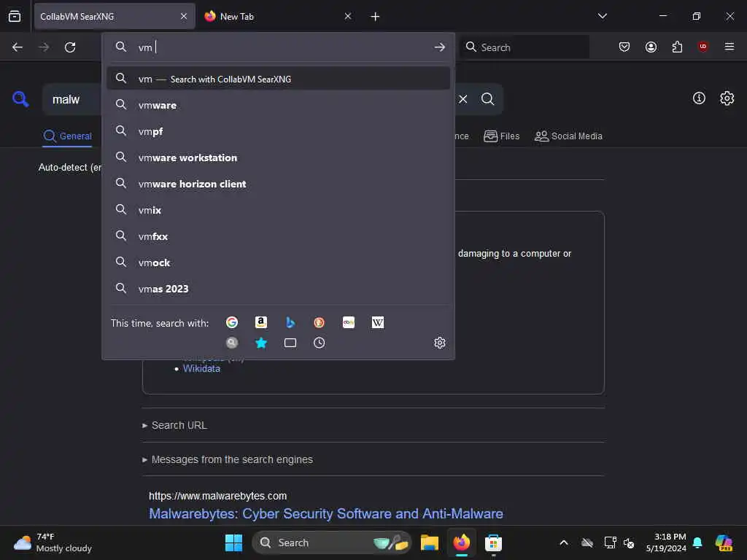Choose the 'vmware workstation' suggestion
This screenshot has width=747, height=560.
click(x=278, y=157)
